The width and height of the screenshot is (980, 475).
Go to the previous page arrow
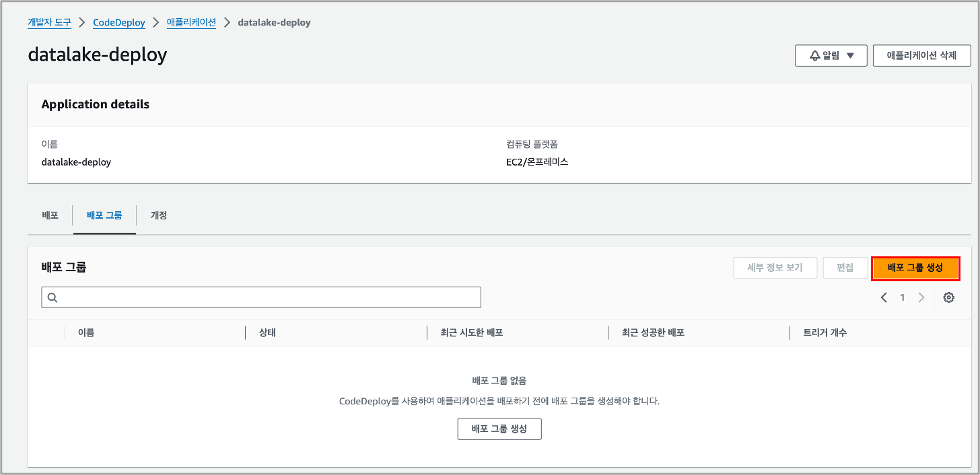coord(884,297)
